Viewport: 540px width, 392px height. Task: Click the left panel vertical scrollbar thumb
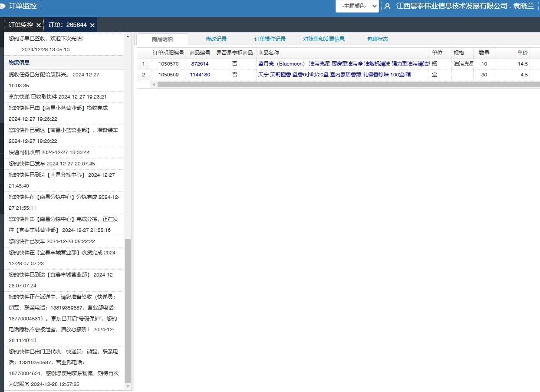pos(128,310)
